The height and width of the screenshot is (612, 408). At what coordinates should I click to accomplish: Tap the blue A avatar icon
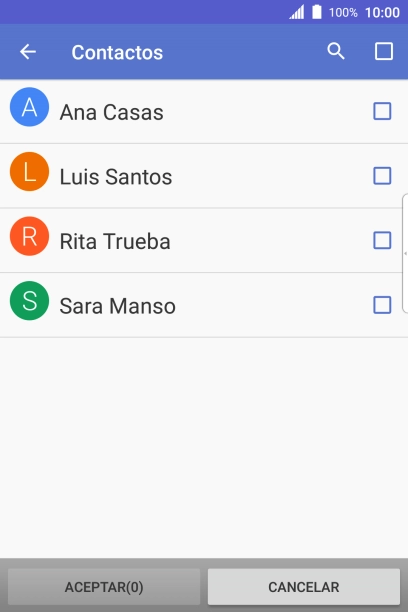click(29, 107)
